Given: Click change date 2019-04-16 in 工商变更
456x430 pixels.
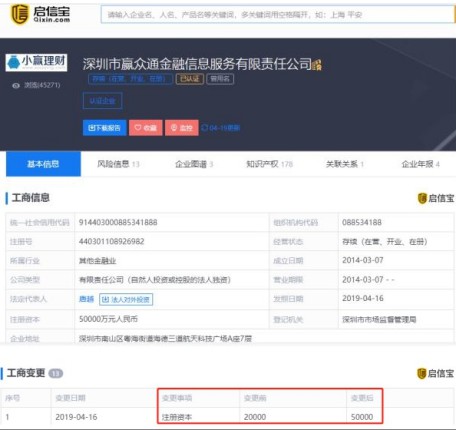Looking at the screenshot, I should pyautogui.click(x=76, y=417).
